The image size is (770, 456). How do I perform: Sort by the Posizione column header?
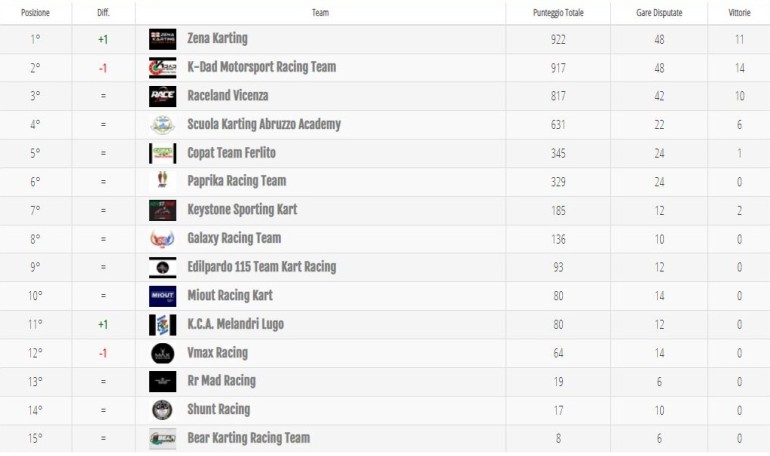click(x=34, y=13)
